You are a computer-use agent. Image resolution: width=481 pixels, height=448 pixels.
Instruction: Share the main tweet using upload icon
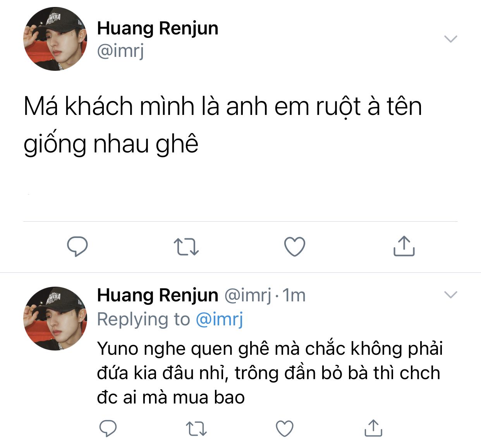[x=404, y=246]
